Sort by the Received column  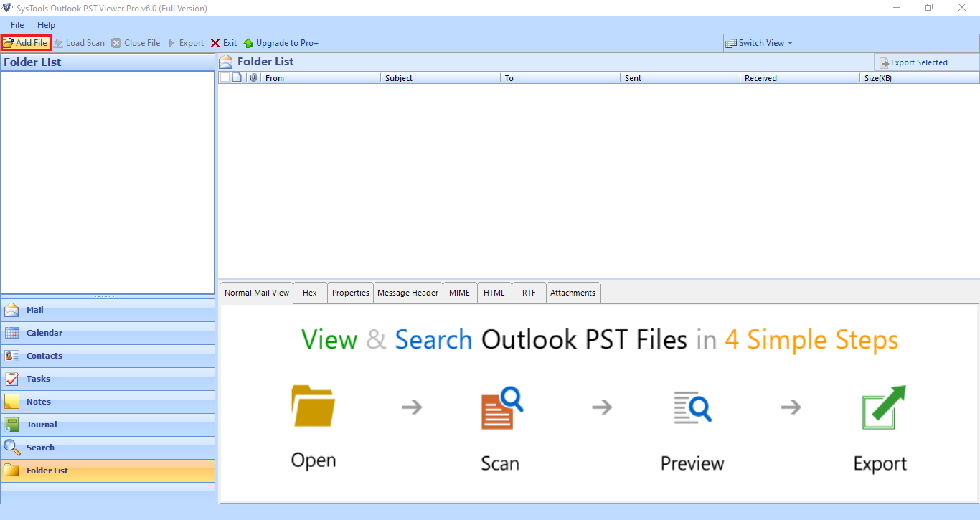(799, 78)
